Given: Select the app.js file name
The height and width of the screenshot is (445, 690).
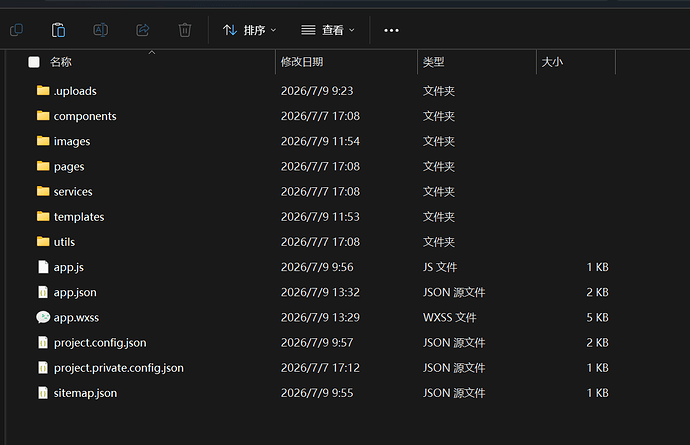Looking at the screenshot, I should pyautogui.click(x=69, y=268).
